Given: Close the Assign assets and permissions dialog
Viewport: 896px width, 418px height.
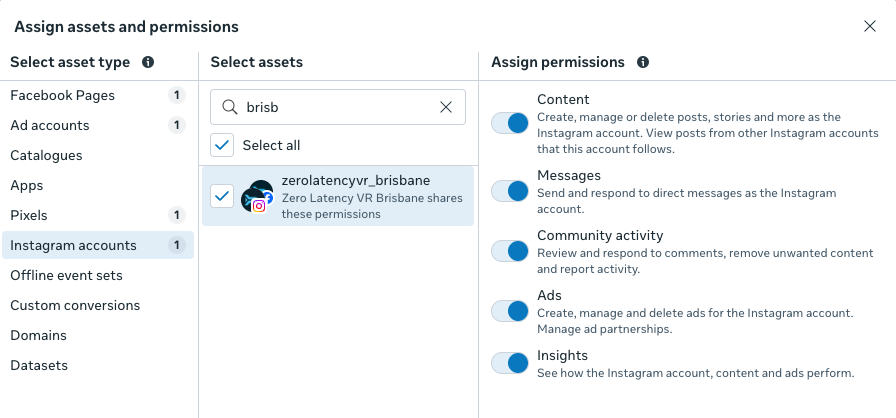Looking at the screenshot, I should click(870, 26).
